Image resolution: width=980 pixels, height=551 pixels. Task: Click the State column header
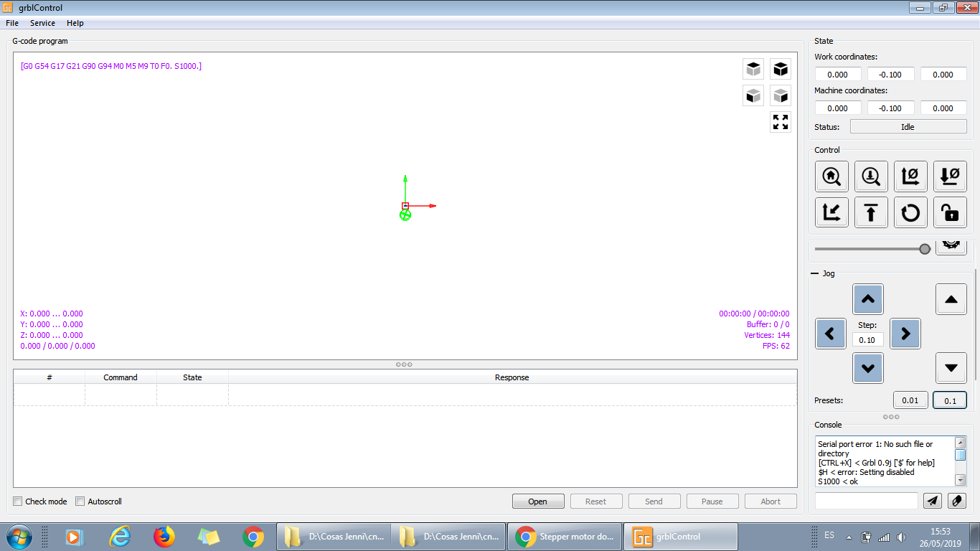pyautogui.click(x=192, y=377)
